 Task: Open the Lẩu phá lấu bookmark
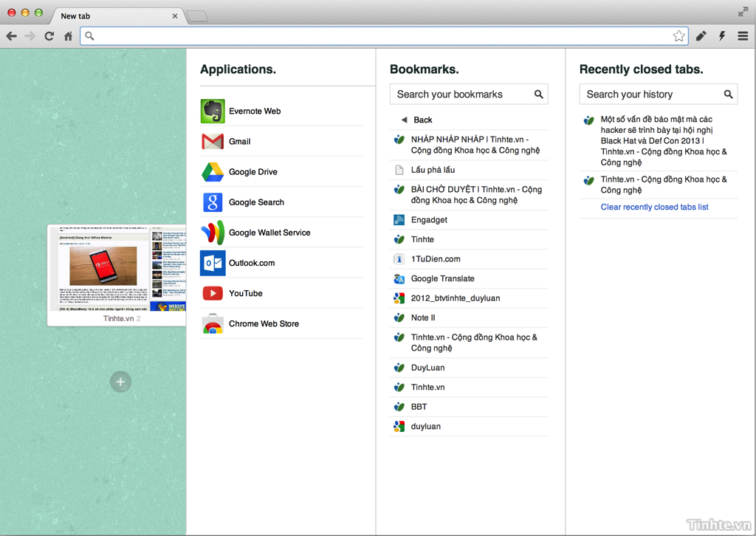tap(469, 170)
